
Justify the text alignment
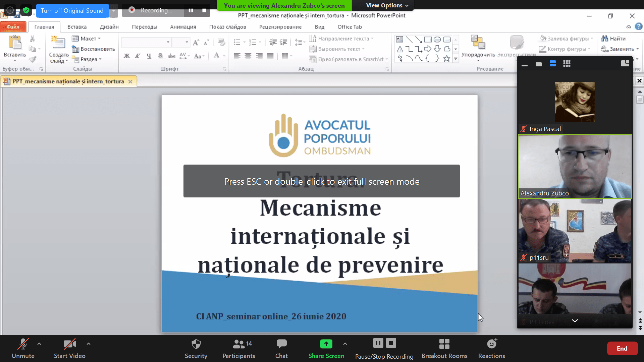270,56
